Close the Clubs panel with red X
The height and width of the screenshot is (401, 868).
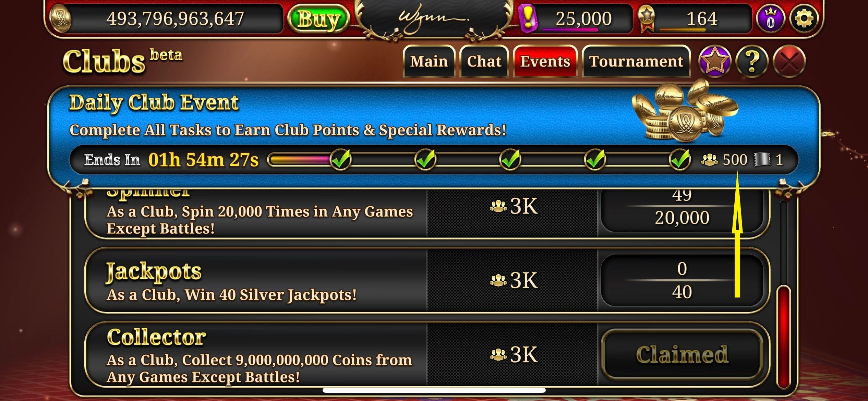[789, 61]
